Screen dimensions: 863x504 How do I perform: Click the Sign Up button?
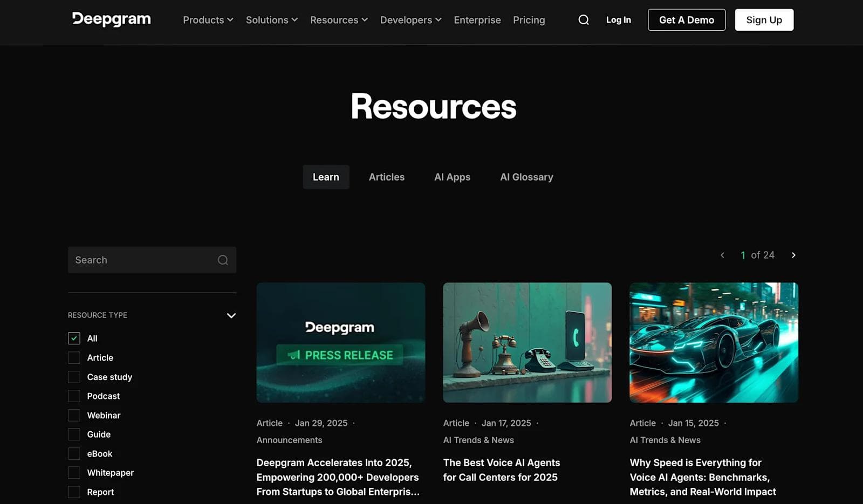764,19
